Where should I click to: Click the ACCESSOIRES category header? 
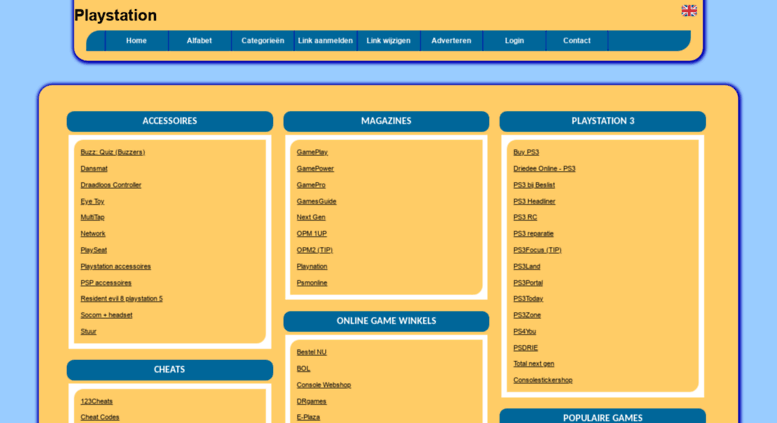click(170, 121)
